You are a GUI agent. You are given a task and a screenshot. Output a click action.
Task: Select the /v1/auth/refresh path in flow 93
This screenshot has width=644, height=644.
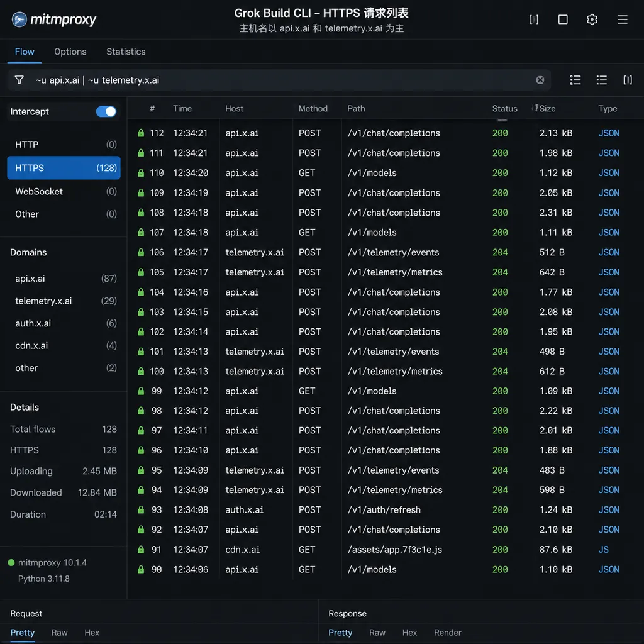pyautogui.click(x=384, y=509)
